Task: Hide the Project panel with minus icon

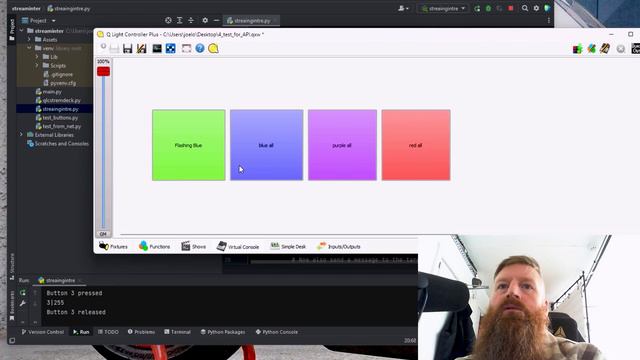Action: click(x=216, y=20)
